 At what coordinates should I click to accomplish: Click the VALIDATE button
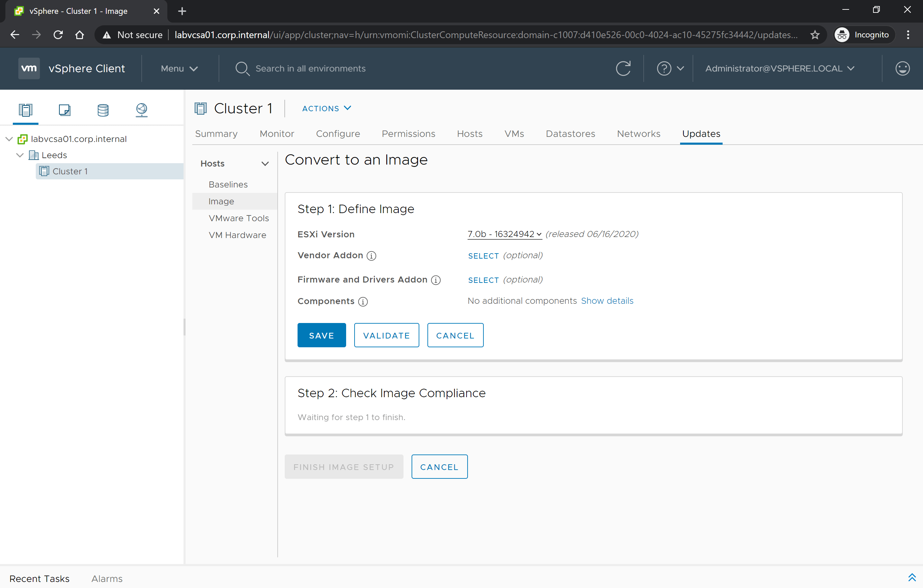click(x=386, y=335)
